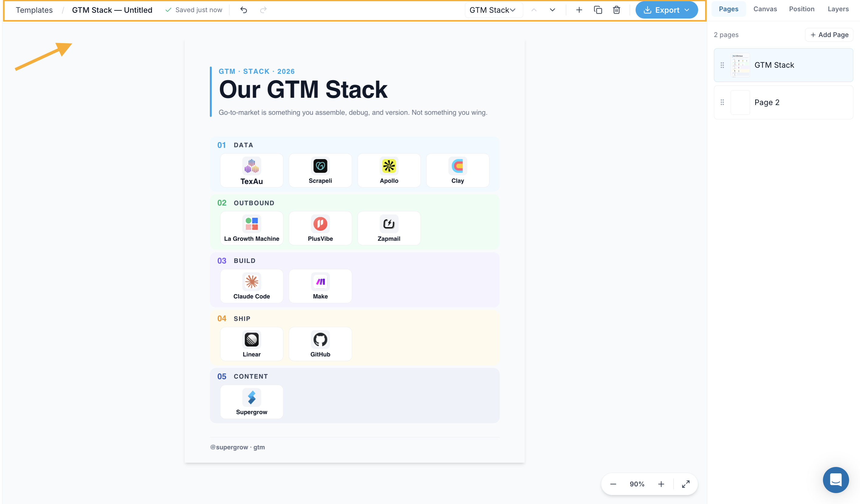Switch to the Canvas tab

pos(765,9)
